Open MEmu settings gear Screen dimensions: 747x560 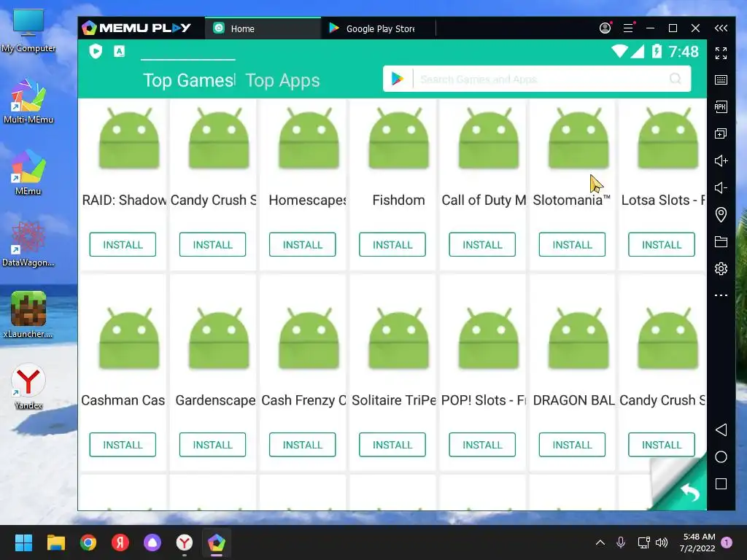pyautogui.click(x=721, y=268)
